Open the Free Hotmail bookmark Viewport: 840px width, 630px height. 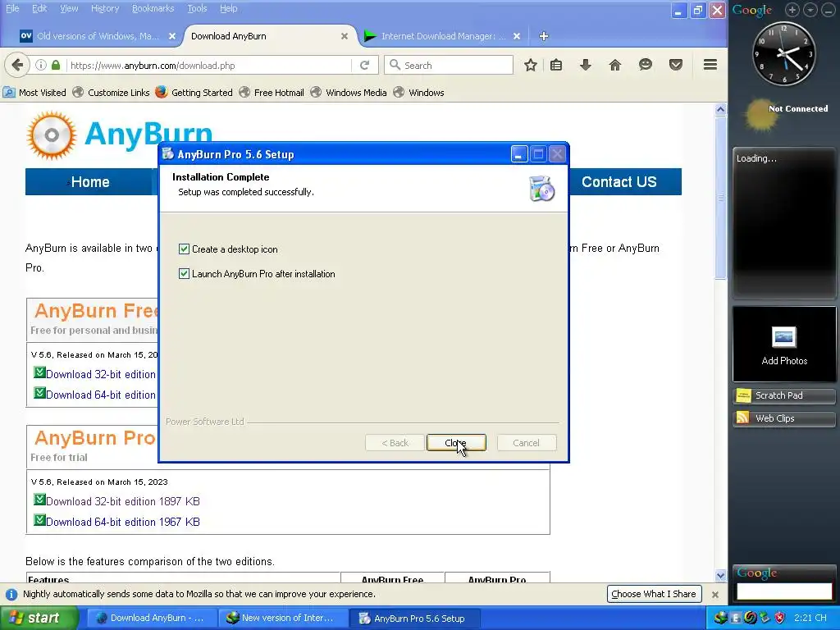click(272, 93)
